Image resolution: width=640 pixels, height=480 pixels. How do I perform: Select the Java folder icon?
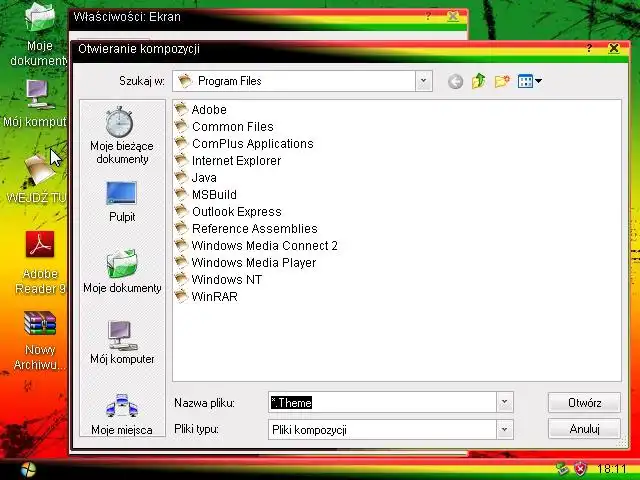pos(181,177)
